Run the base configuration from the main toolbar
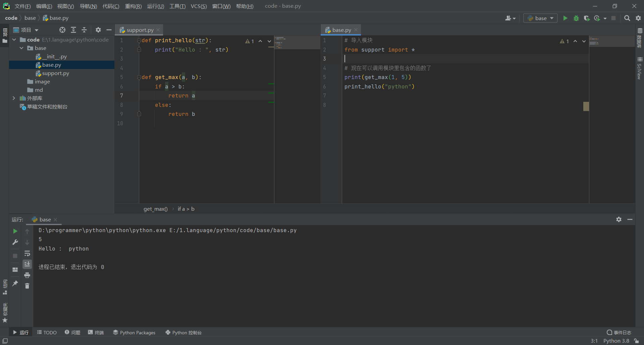Viewport: 644px width, 345px height. (565, 18)
